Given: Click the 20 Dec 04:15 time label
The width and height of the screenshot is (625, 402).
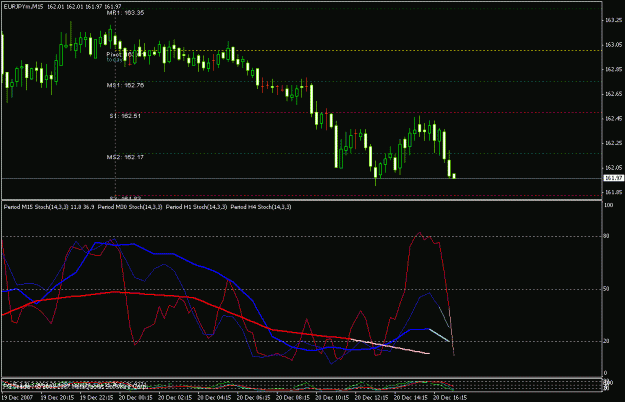Looking at the screenshot, I should (x=214, y=398).
